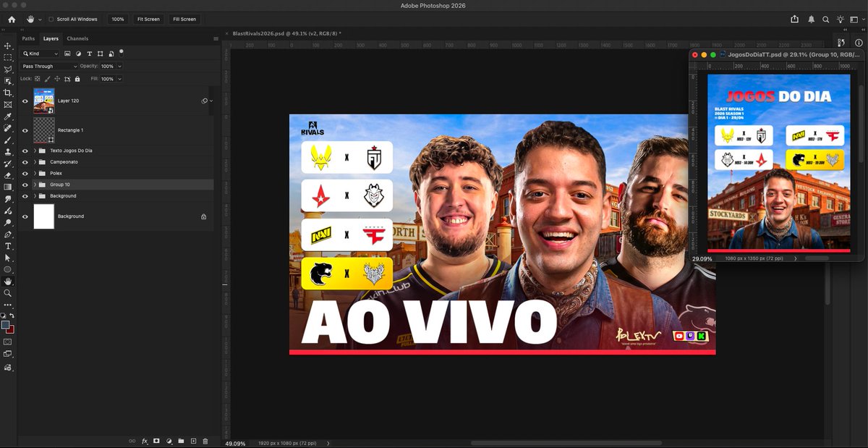Create a new group folder

[181, 441]
